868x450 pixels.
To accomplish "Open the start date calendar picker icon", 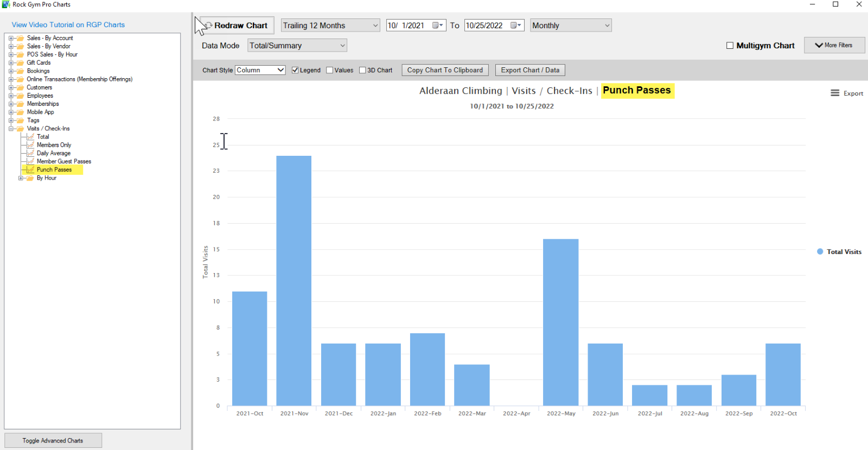I will (438, 26).
